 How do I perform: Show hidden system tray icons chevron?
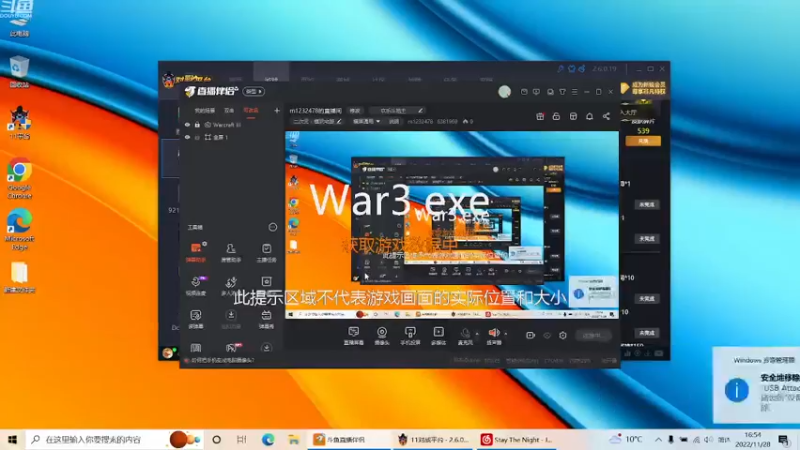[x=658, y=439]
